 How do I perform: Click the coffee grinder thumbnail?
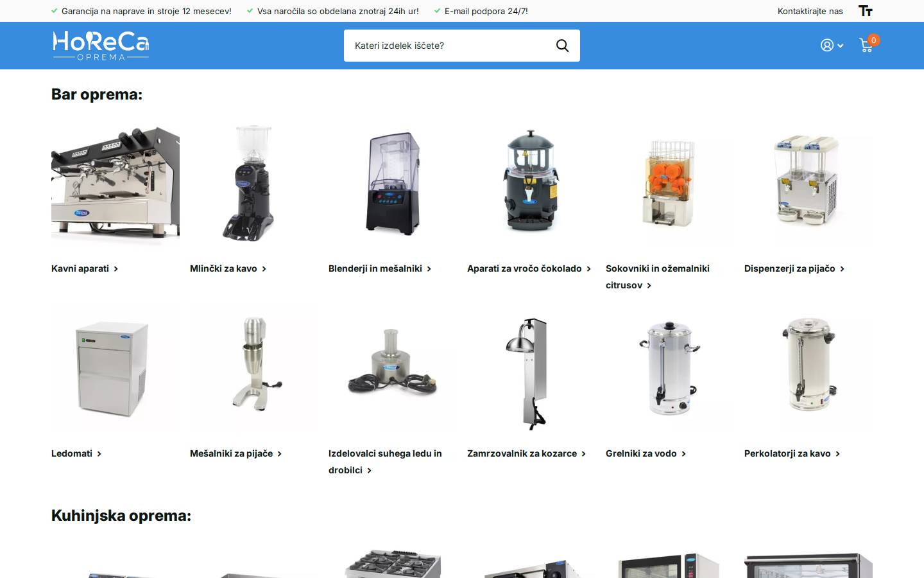[254, 184]
